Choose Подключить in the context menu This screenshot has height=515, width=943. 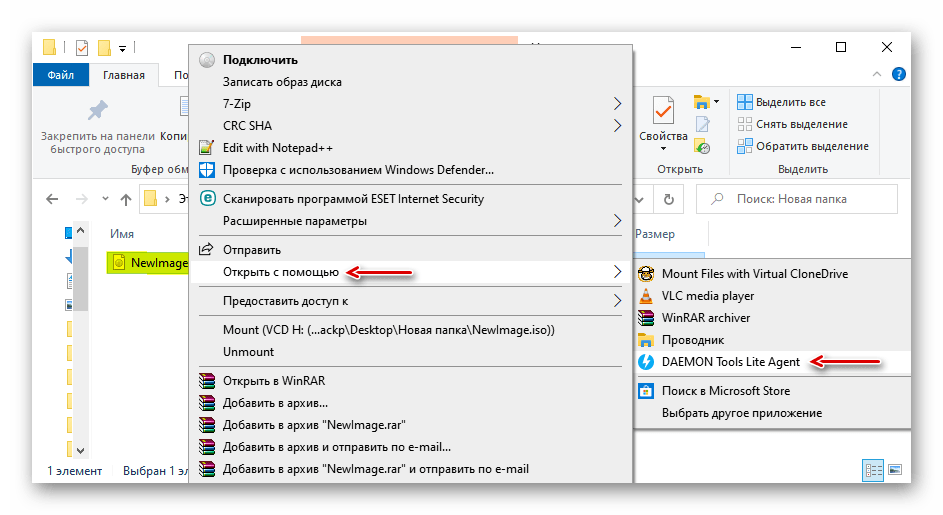tap(260, 60)
